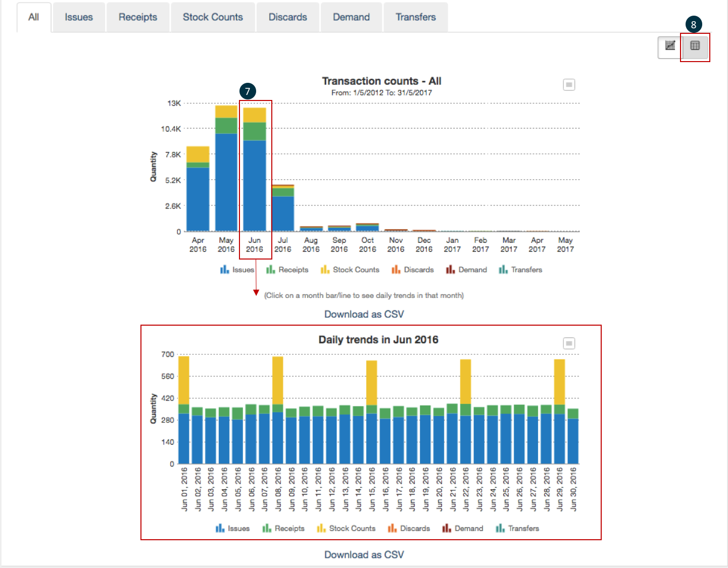Download the daily trends chart as CSV
The image size is (728, 568).
(x=364, y=554)
